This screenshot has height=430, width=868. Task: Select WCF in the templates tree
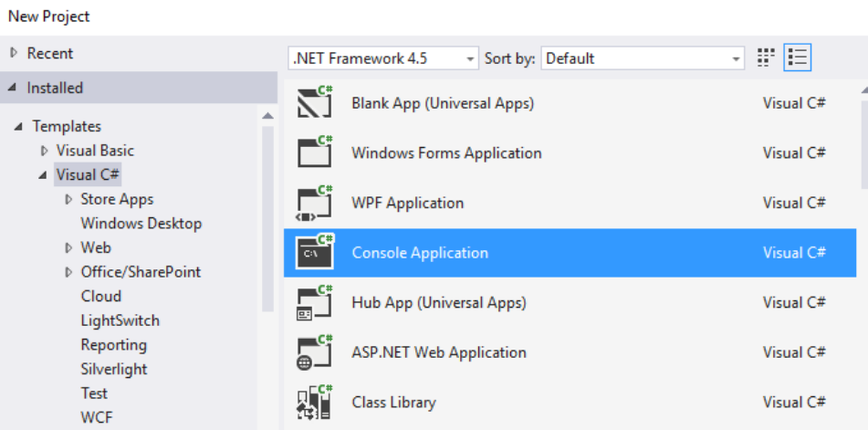coord(97,417)
